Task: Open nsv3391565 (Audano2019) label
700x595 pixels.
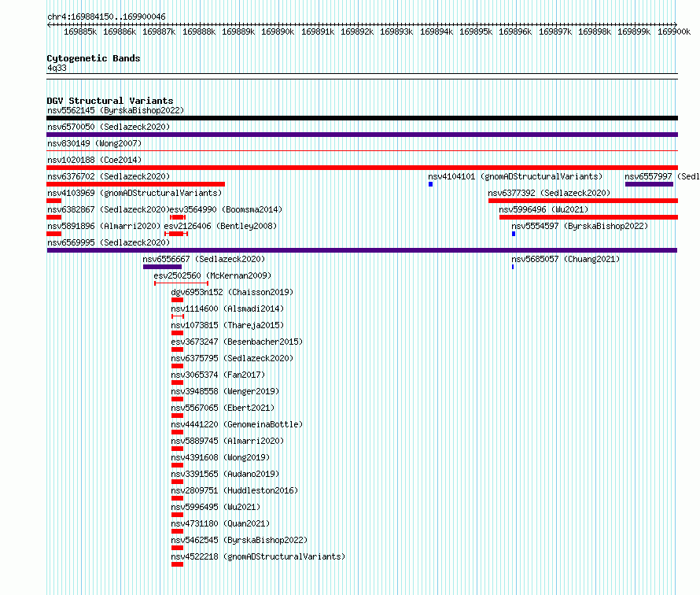Action: pyautogui.click(x=225, y=474)
